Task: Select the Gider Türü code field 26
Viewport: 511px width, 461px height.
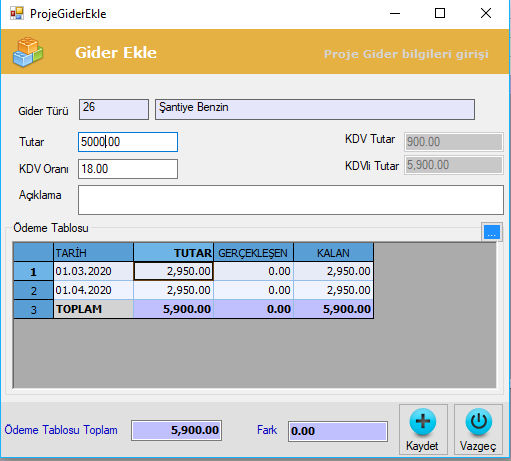Action: (x=114, y=109)
